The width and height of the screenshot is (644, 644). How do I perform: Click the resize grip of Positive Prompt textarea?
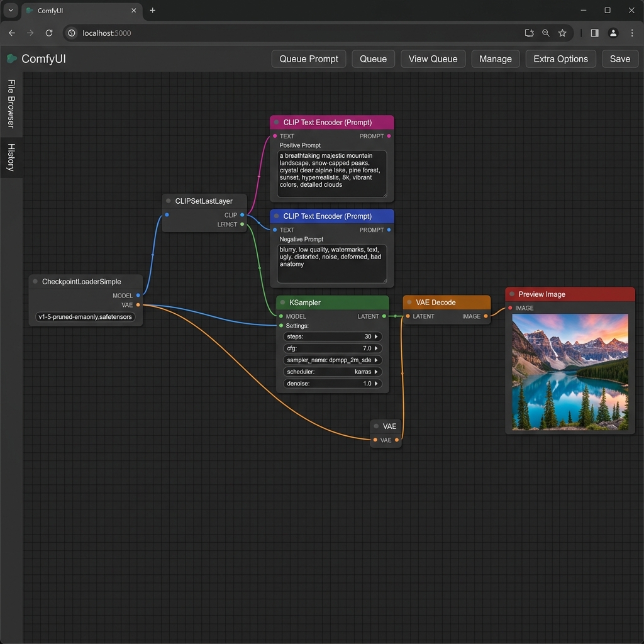point(385,196)
